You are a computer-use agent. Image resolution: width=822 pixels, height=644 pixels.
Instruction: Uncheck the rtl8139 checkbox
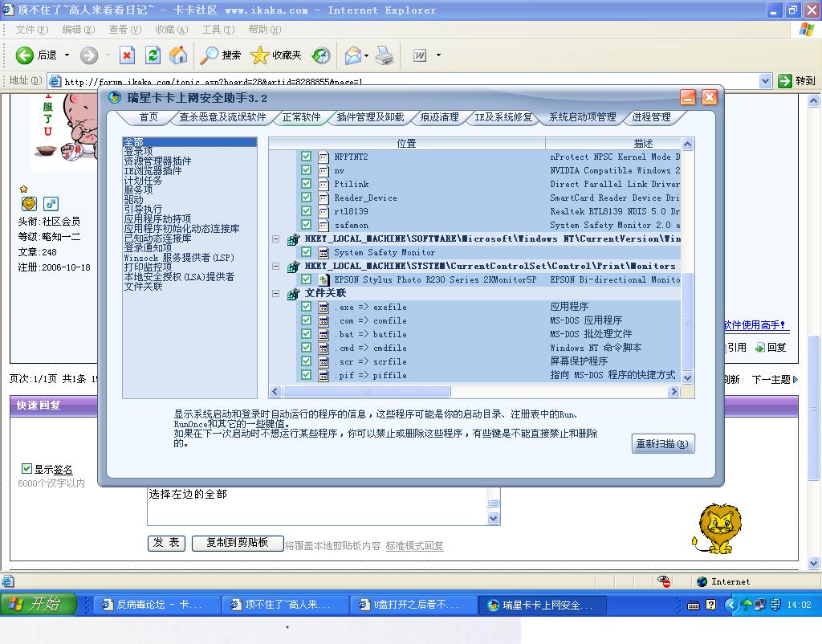click(x=306, y=211)
